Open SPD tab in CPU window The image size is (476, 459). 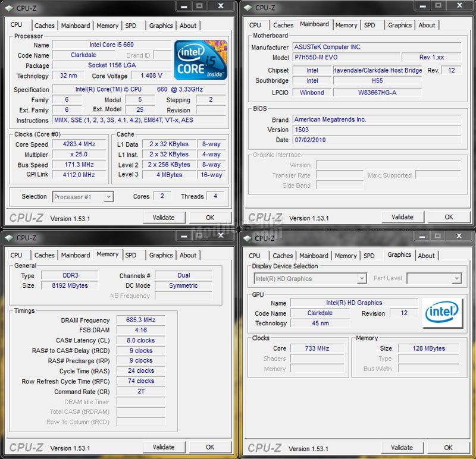tap(131, 26)
